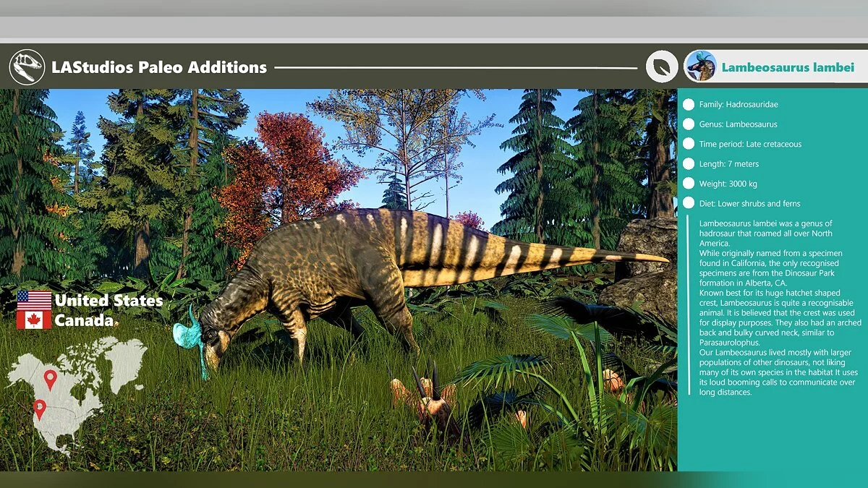
Task: Open the Lambeosaurus portrait icon
Action: click(x=699, y=67)
